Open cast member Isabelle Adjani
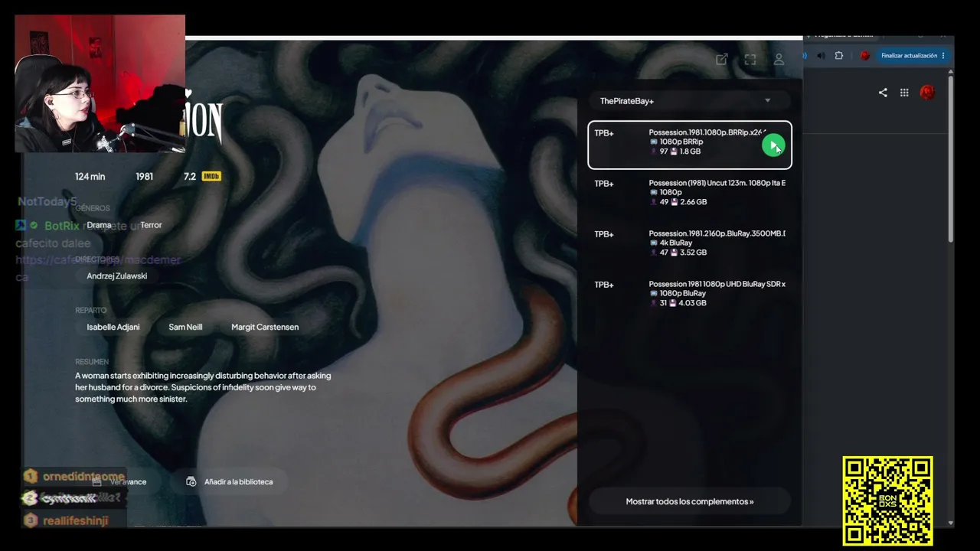 click(x=113, y=327)
